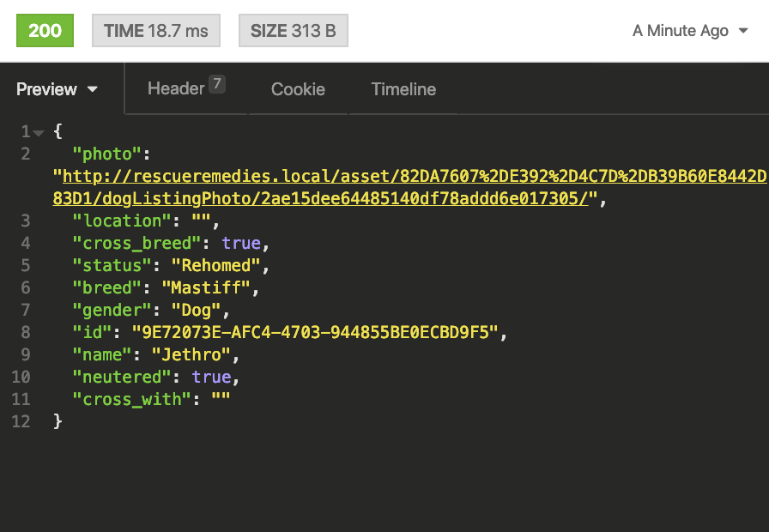Switch to the Cookie tab
This screenshot has width=769, height=532.
[x=298, y=89]
